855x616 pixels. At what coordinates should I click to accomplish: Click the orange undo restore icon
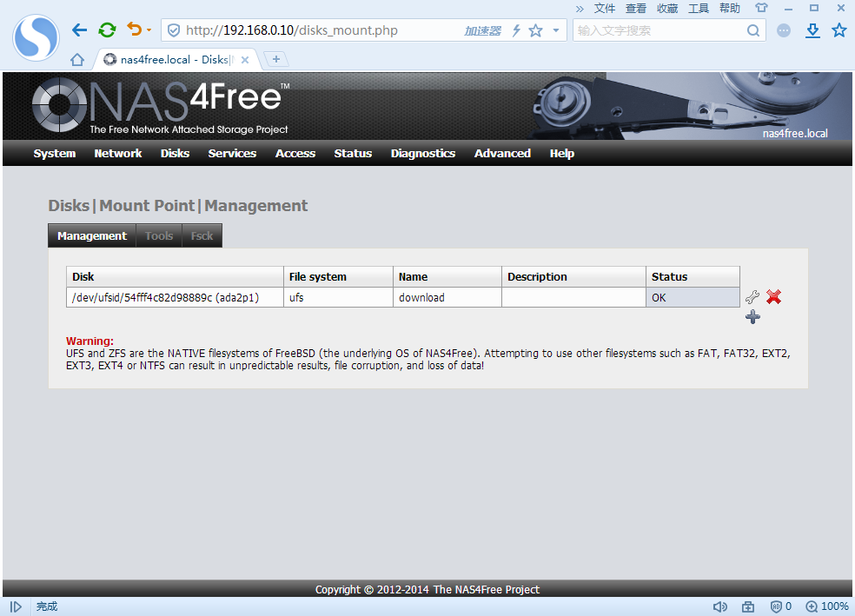134,29
